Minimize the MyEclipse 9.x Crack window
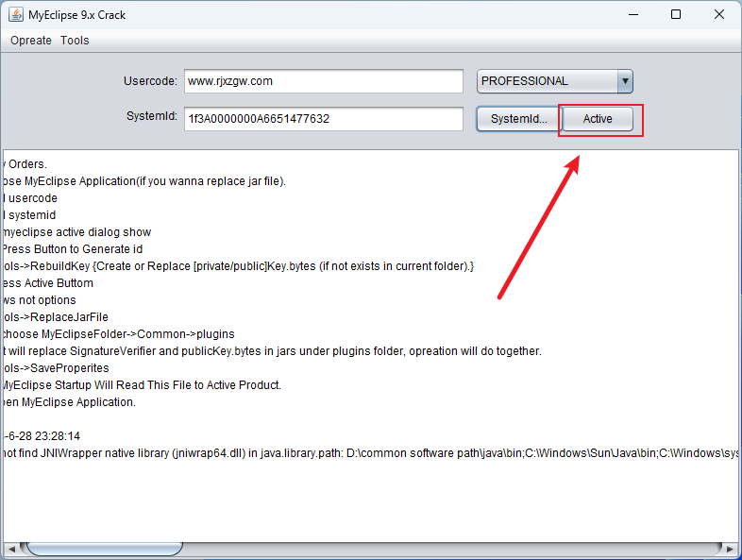The image size is (742, 560). point(633,15)
